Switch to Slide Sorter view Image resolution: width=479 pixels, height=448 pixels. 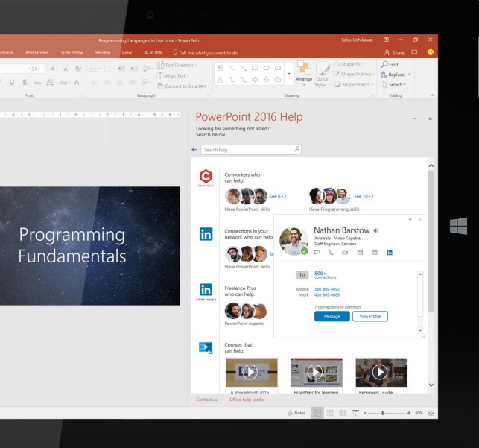pyautogui.click(x=330, y=413)
